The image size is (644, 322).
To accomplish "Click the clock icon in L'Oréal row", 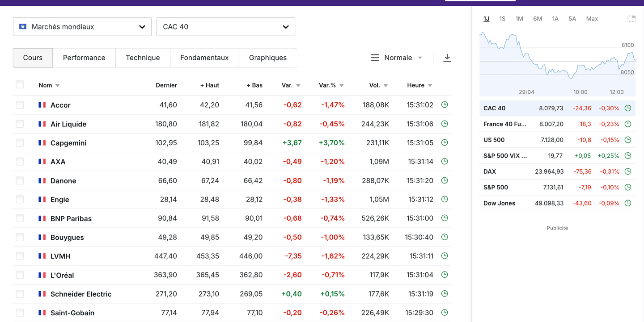I will tap(445, 275).
